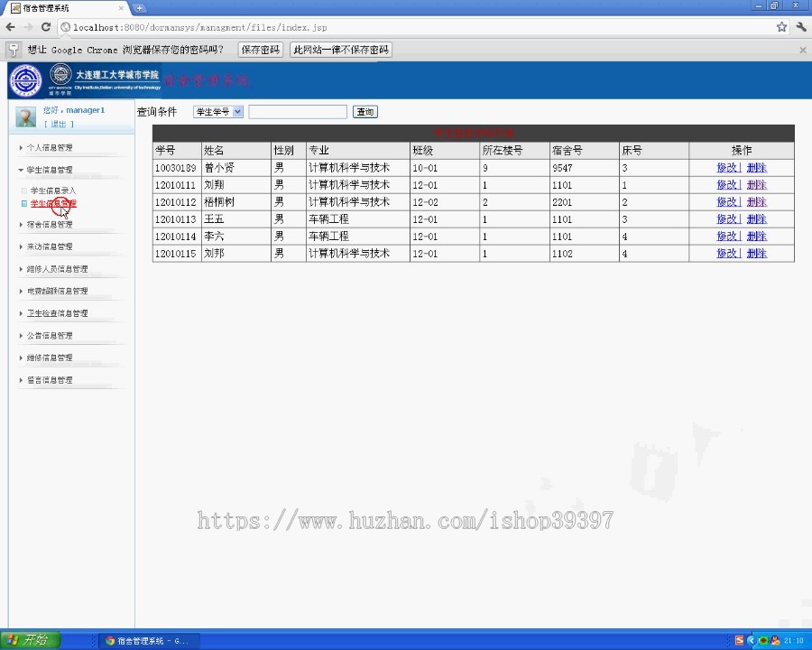Expand 电费超额信息管理 menu
This screenshot has width=812, height=650.
click(57, 292)
